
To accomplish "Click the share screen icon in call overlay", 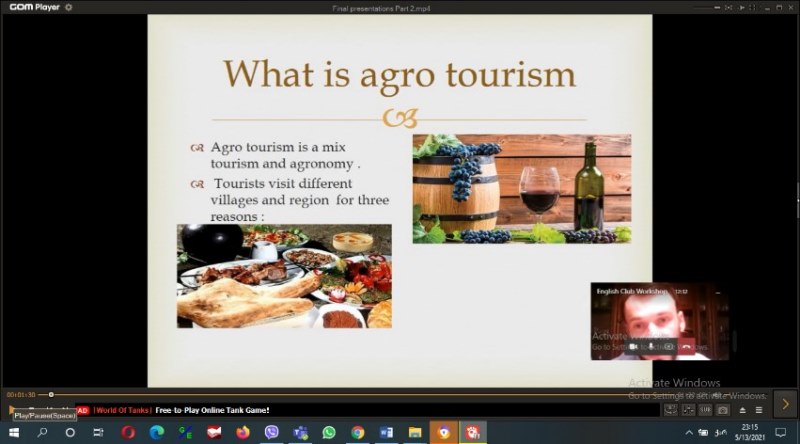I will click(x=669, y=347).
